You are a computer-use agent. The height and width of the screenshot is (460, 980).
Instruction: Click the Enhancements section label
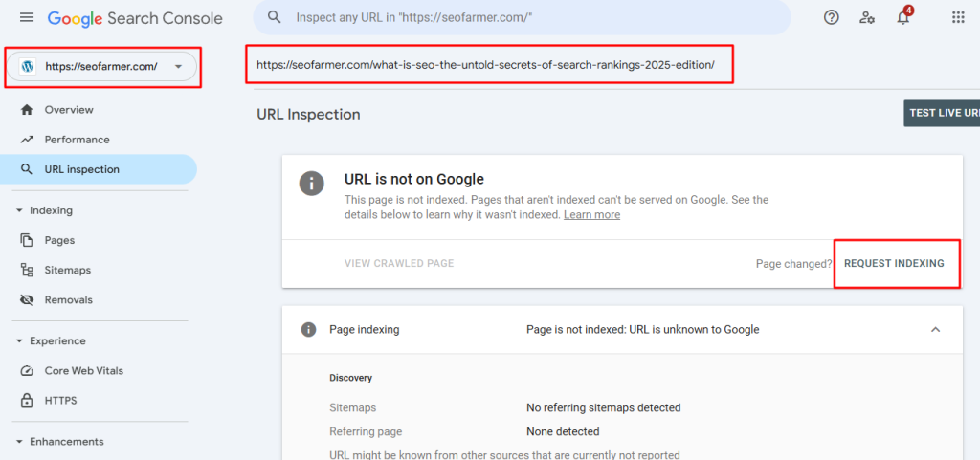pyautogui.click(x=67, y=442)
